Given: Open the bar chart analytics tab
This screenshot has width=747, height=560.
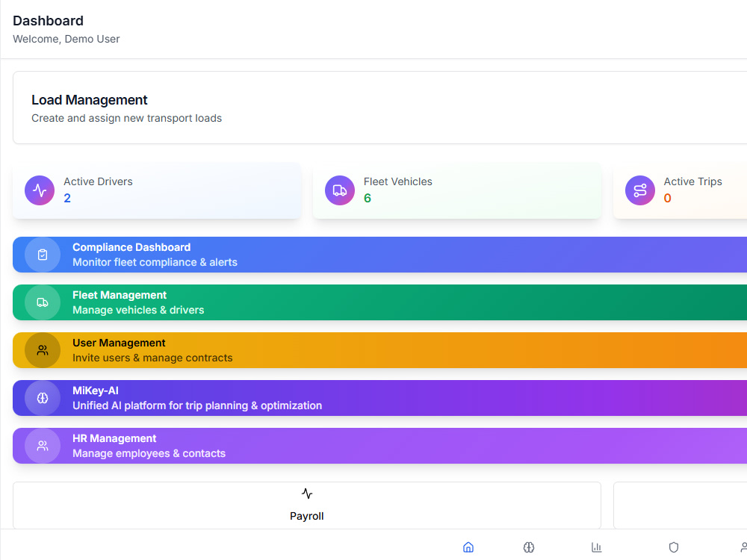Looking at the screenshot, I should [x=596, y=547].
